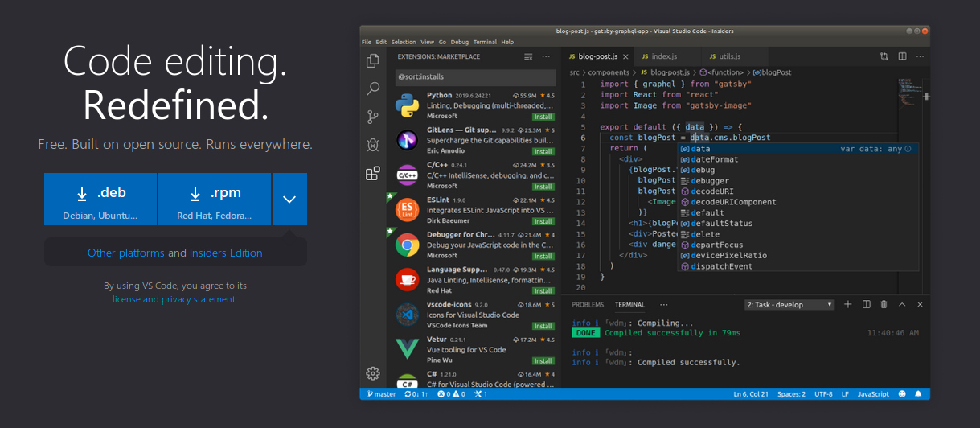Click the ESLint extension icon
Viewport: 980px width, 428px height.
pyautogui.click(x=408, y=210)
